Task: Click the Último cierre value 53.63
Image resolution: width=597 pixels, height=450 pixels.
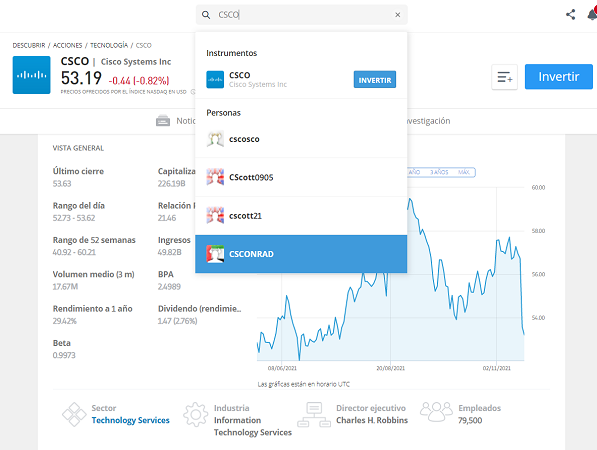Action: pos(62,184)
